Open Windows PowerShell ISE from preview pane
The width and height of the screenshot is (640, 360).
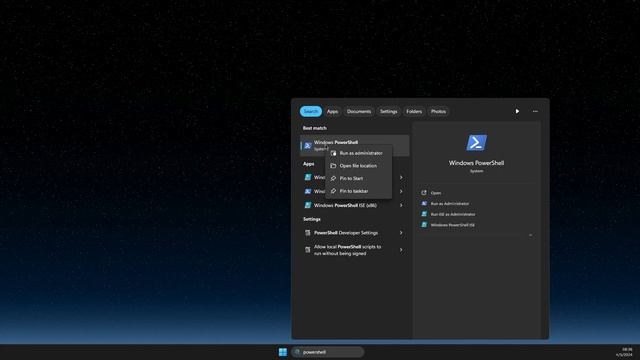(452, 225)
